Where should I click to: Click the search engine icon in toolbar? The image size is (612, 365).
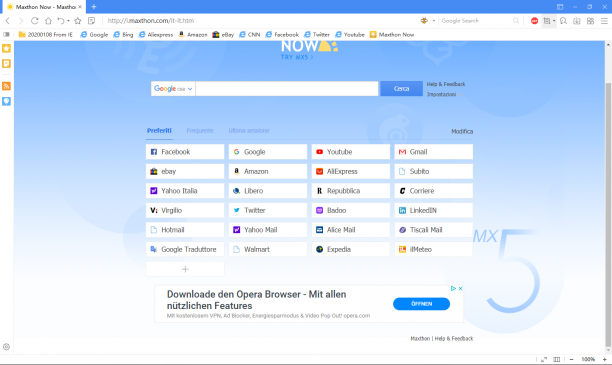[424, 21]
